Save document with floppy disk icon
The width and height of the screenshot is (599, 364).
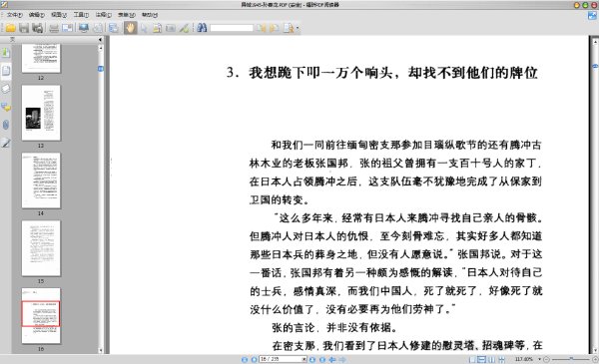[x=24, y=28]
